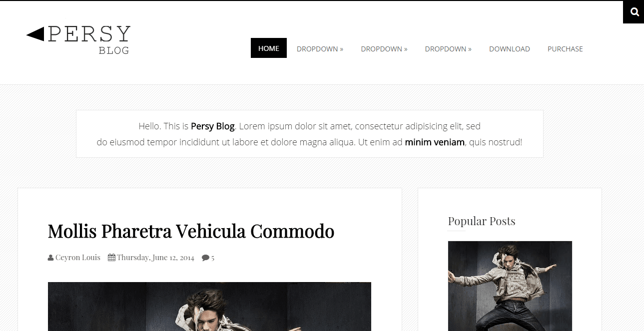The width and height of the screenshot is (644, 331).
Task: Open the 5 comments count link
Action: [213, 258]
